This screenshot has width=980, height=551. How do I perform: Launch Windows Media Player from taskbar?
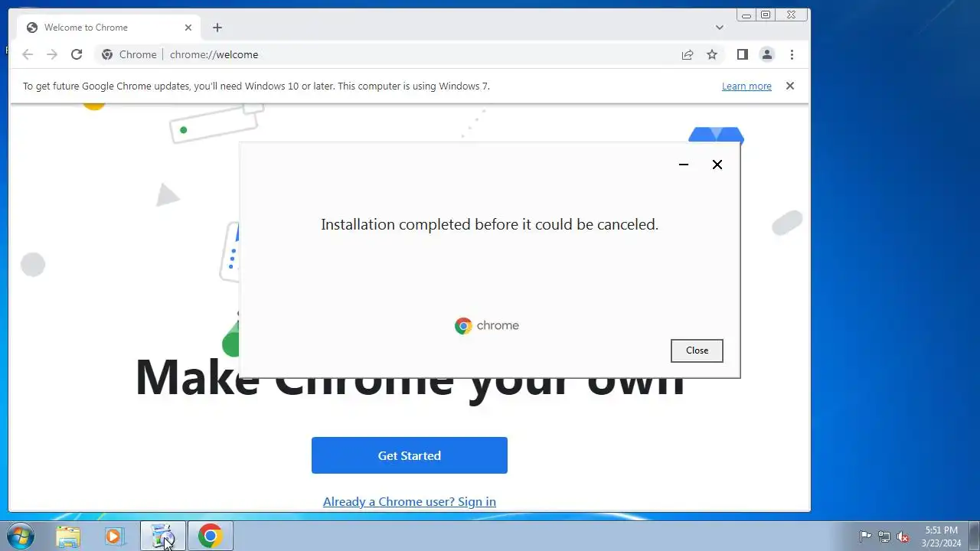pos(113,536)
